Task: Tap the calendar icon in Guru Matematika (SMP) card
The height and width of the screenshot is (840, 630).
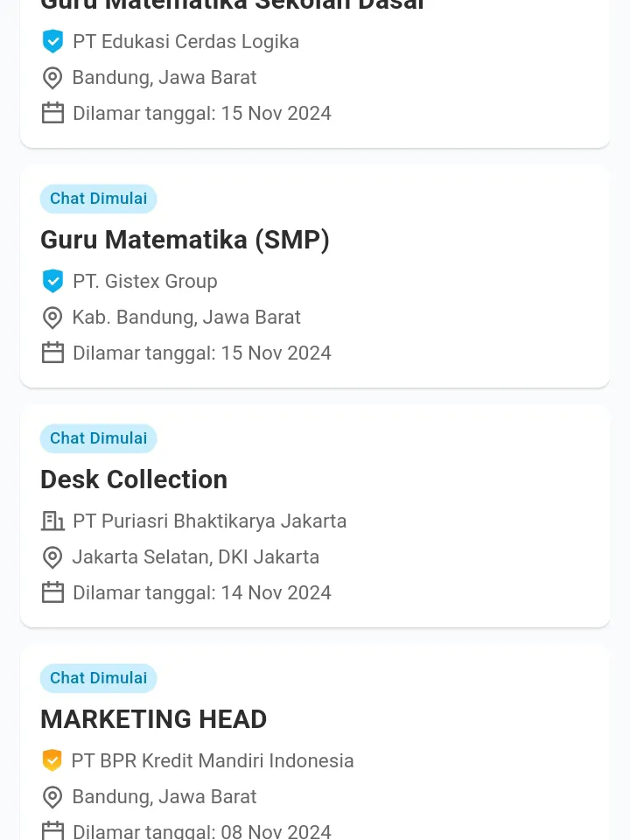Action: point(52,353)
